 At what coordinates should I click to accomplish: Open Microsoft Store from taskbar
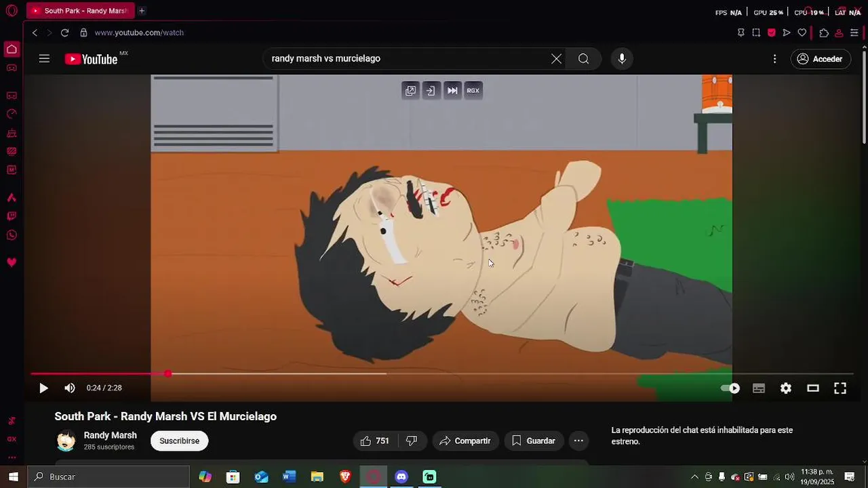233,477
